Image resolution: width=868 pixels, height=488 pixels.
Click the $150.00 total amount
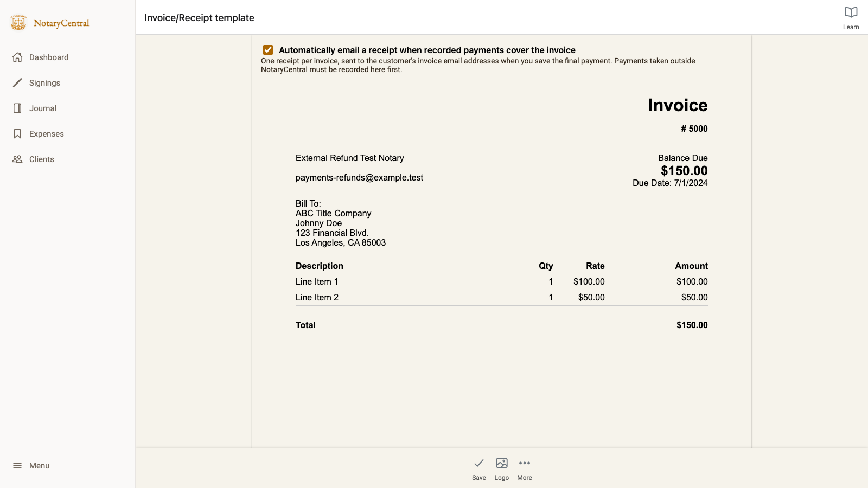[x=692, y=325]
